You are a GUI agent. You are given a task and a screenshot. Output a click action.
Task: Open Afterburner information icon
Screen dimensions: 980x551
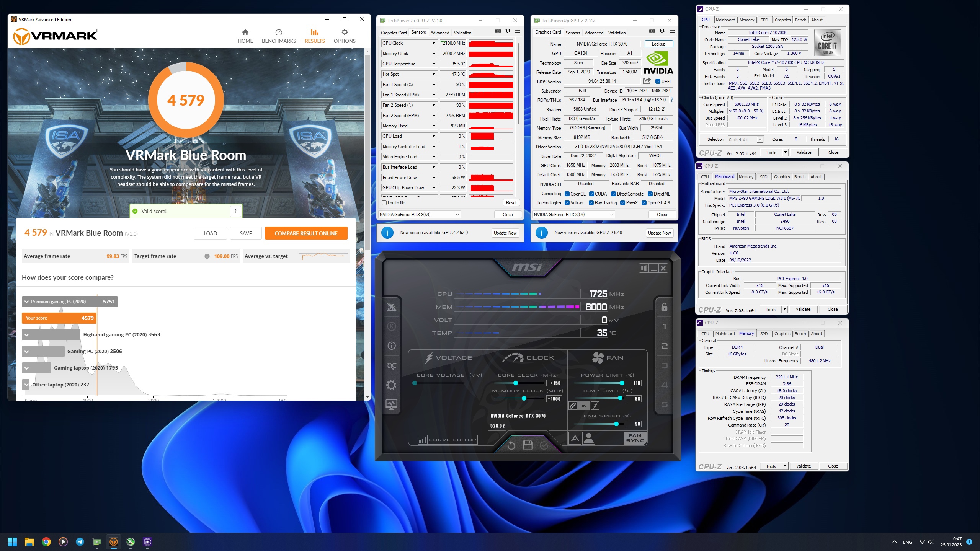tap(392, 346)
